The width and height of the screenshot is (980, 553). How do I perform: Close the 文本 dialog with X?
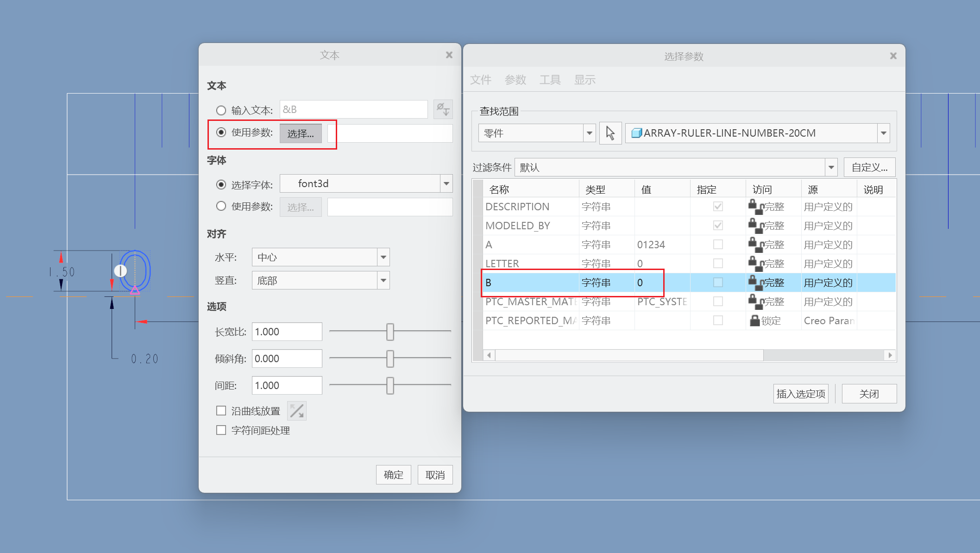tap(449, 55)
